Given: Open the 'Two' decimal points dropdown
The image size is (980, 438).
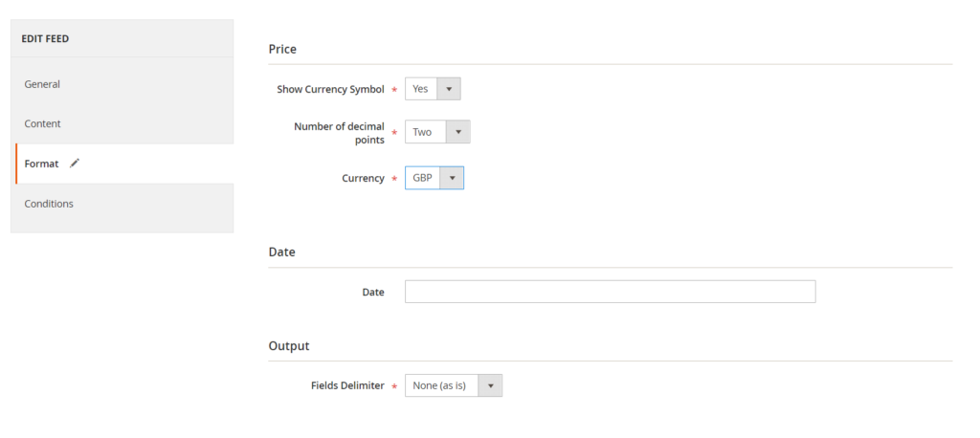Looking at the screenshot, I should 426,132.
